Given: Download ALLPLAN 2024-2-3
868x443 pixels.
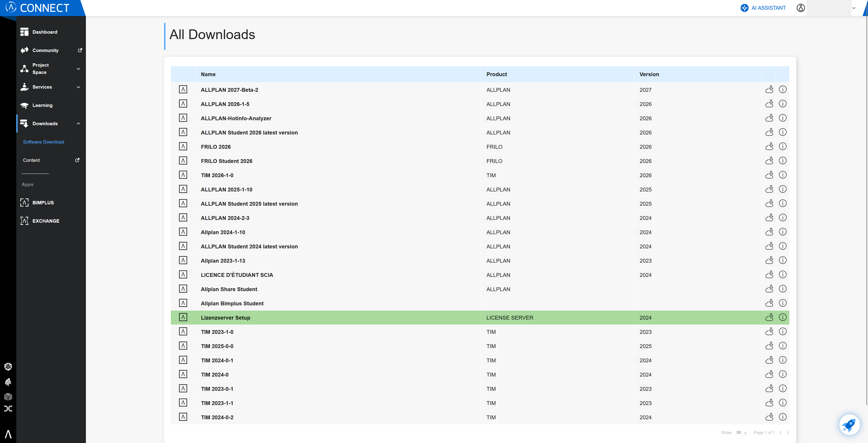Looking at the screenshot, I should click(x=769, y=218).
